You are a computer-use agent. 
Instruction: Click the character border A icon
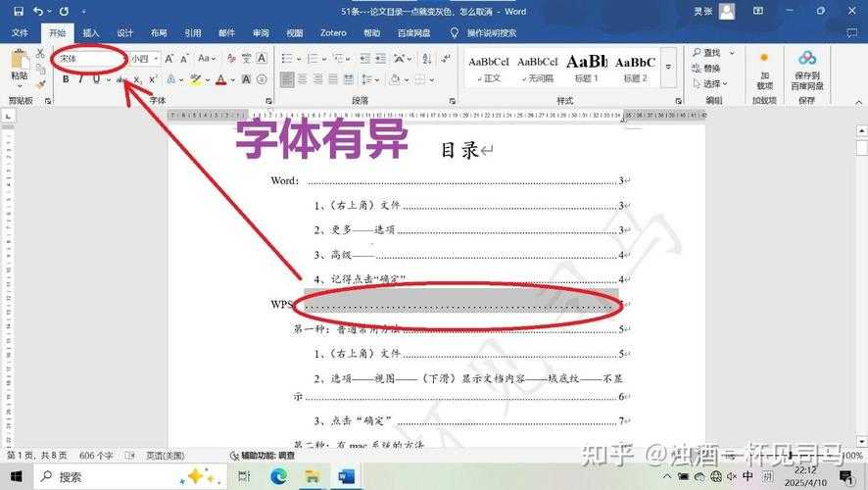coord(262,58)
